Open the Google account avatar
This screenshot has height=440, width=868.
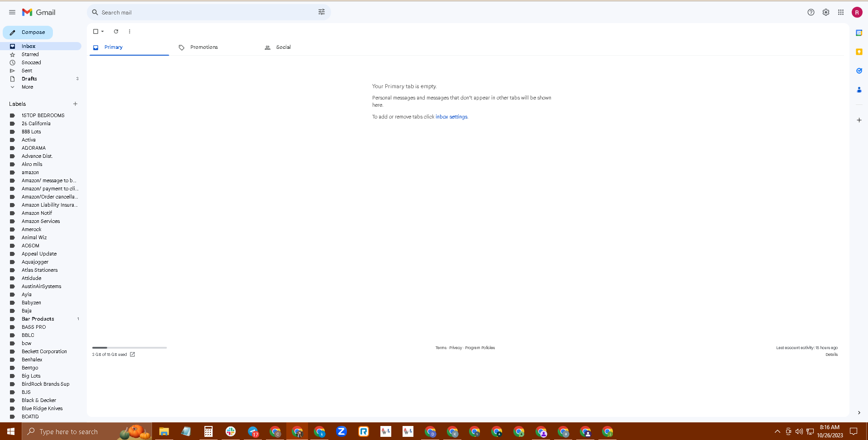point(857,12)
